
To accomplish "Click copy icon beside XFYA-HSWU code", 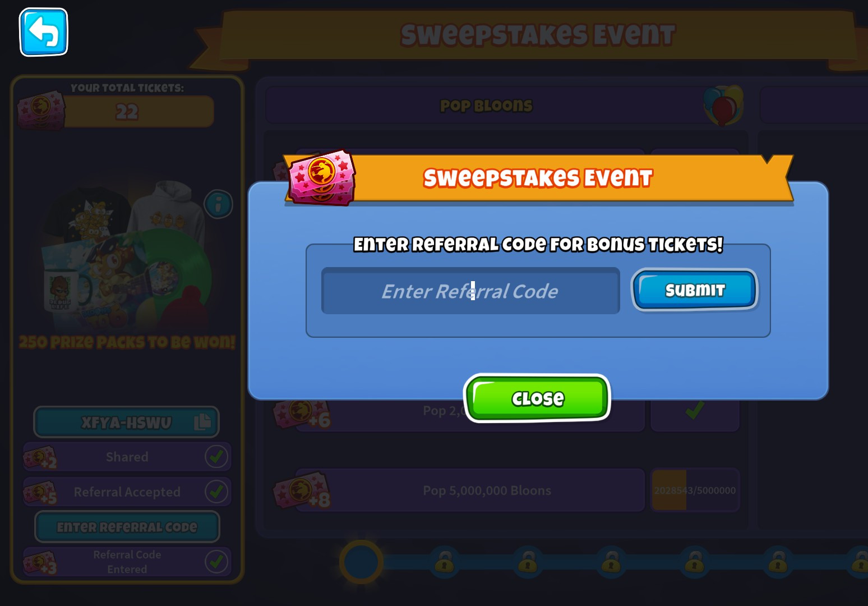I will (202, 422).
